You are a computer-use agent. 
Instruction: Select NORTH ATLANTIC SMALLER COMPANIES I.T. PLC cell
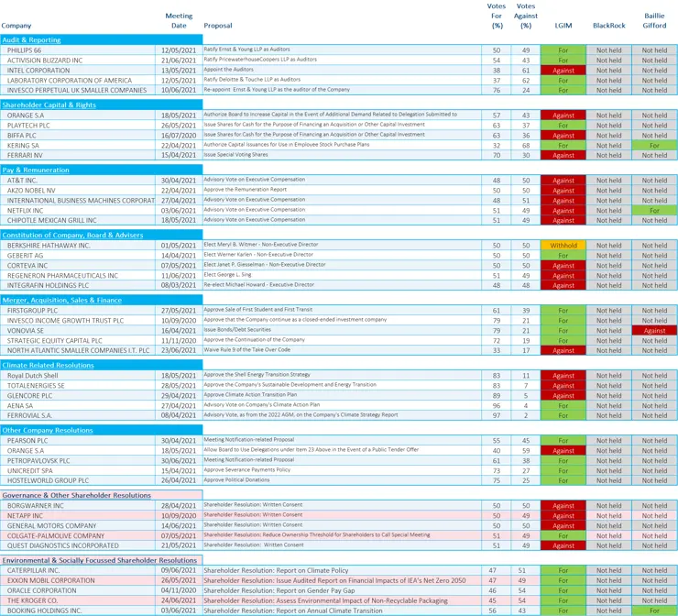tap(78, 350)
